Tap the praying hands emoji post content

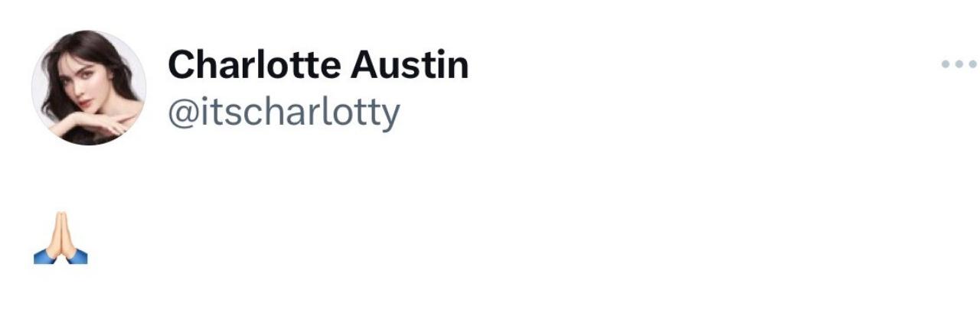click(x=60, y=238)
